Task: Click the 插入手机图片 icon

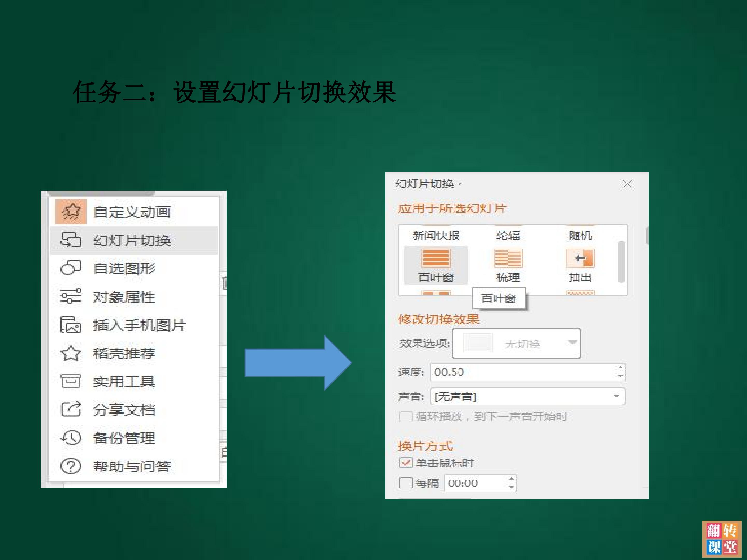Action: pos(71,325)
